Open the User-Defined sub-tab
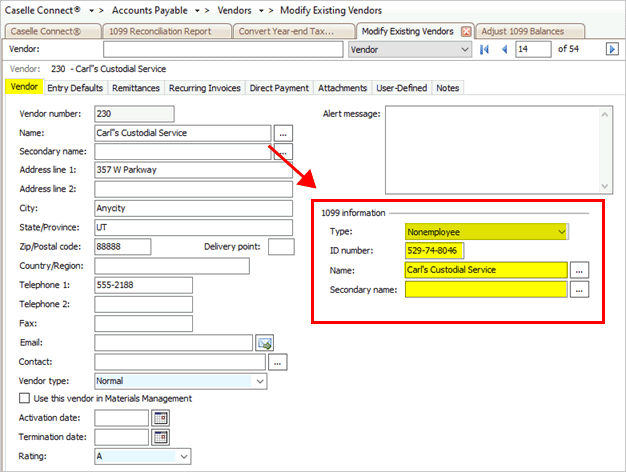The height and width of the screenshot is (472, 626). pyautogui.click(x=402, y=88)
